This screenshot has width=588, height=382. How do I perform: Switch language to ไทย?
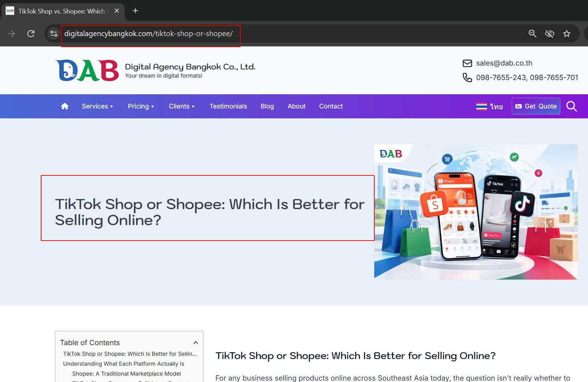click(496, 106)
